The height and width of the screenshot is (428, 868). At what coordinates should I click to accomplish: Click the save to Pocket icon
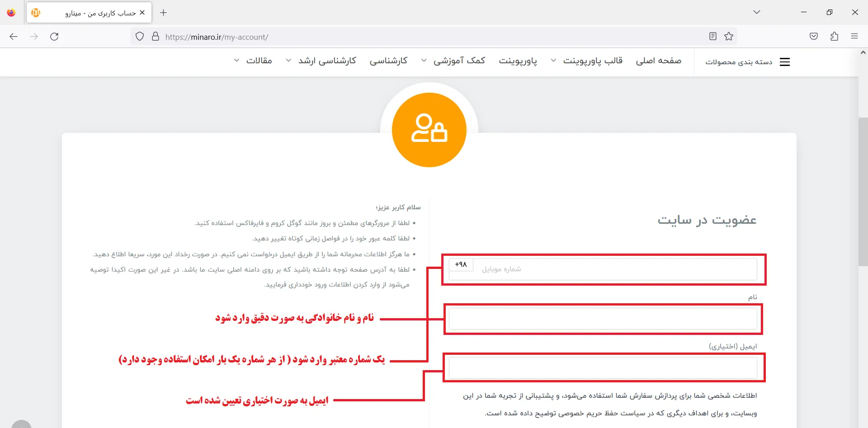[x=813, y=36]
